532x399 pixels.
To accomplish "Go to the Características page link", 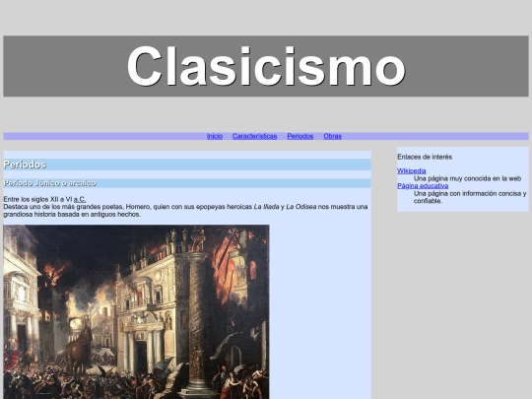I will tap(254, 136).
